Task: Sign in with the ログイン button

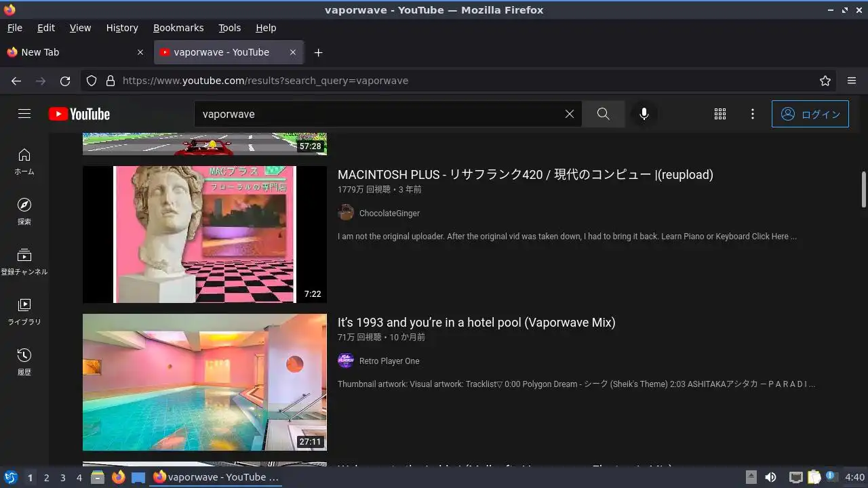Action: click(810, 114)
